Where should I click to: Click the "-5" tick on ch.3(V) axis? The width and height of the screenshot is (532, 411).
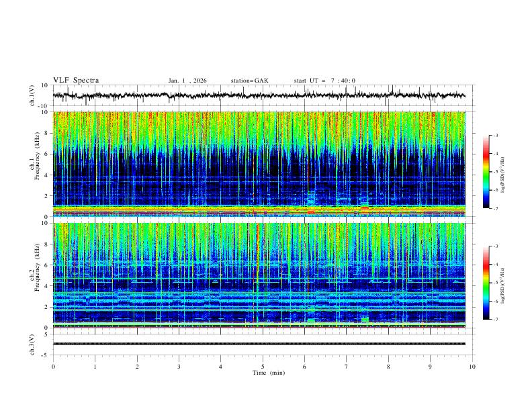pos(46,355)
